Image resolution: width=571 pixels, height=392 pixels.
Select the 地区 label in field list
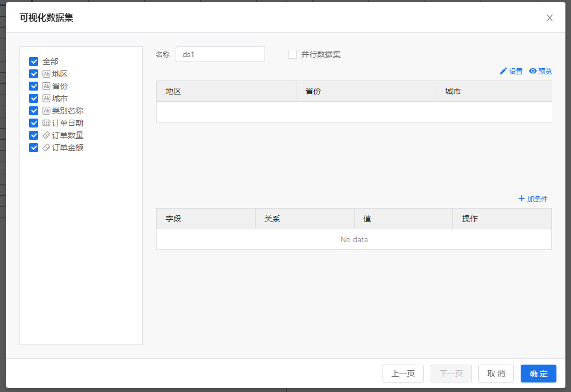pos(60,74)
